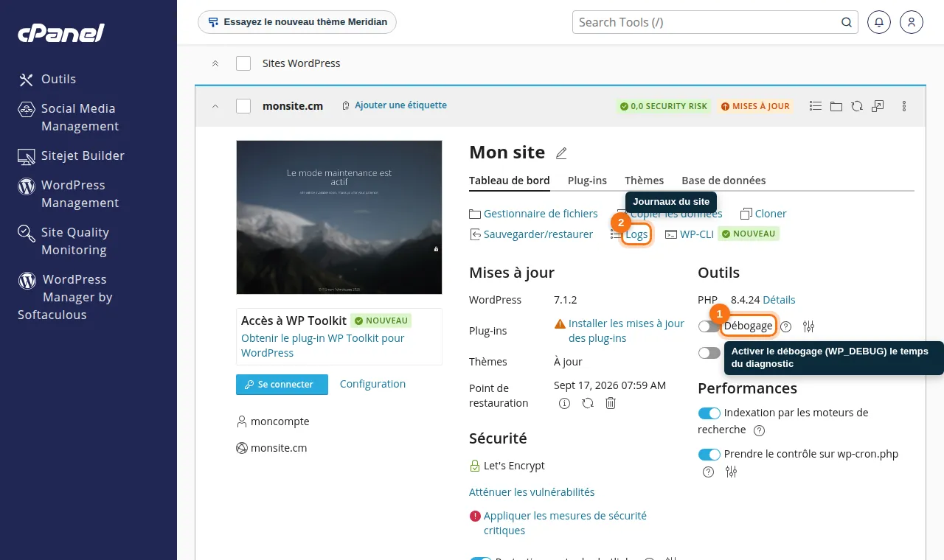Screen dimensions: 944x560
Task: Open Site Quality Monitoring in sidebar
Action: 63,241
